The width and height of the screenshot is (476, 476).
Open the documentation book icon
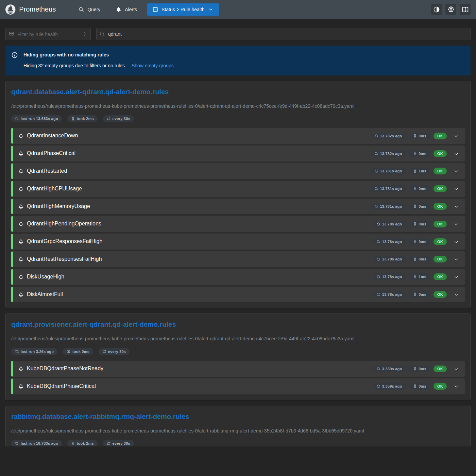[465, 10]
